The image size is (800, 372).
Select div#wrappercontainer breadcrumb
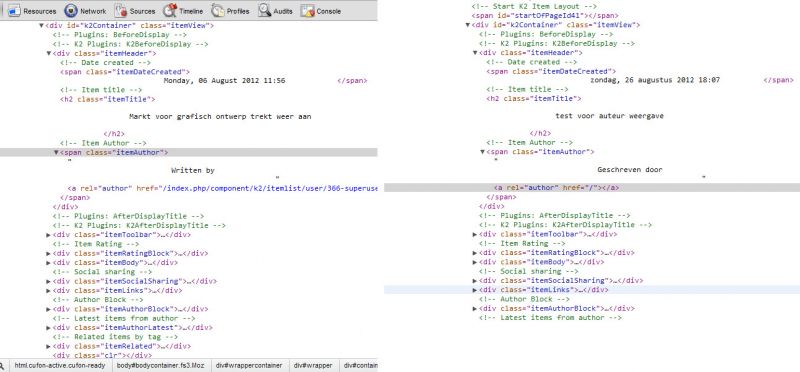pos(249,365)
